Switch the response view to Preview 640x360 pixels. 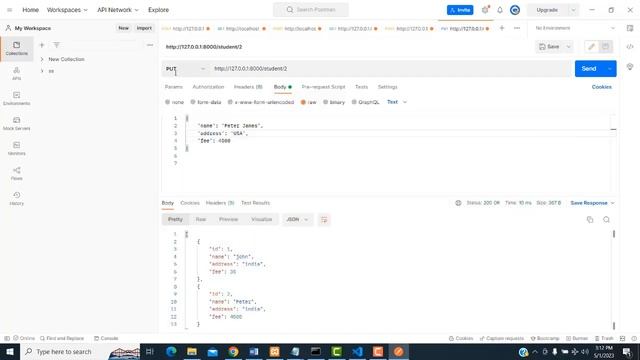click(x=228, y=220)
